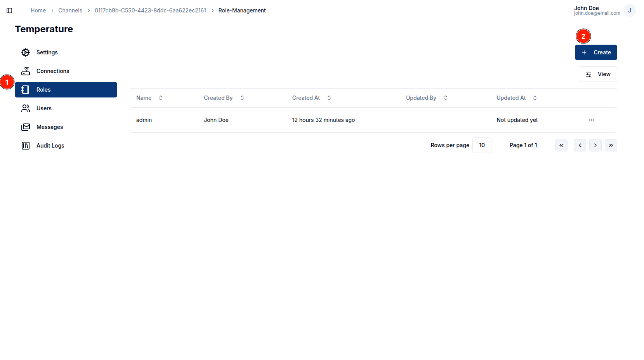The width and height of the screenshot is (644, 360).
Task: Go to the first page
Action: pyautogui.click(x=561, y=145)
